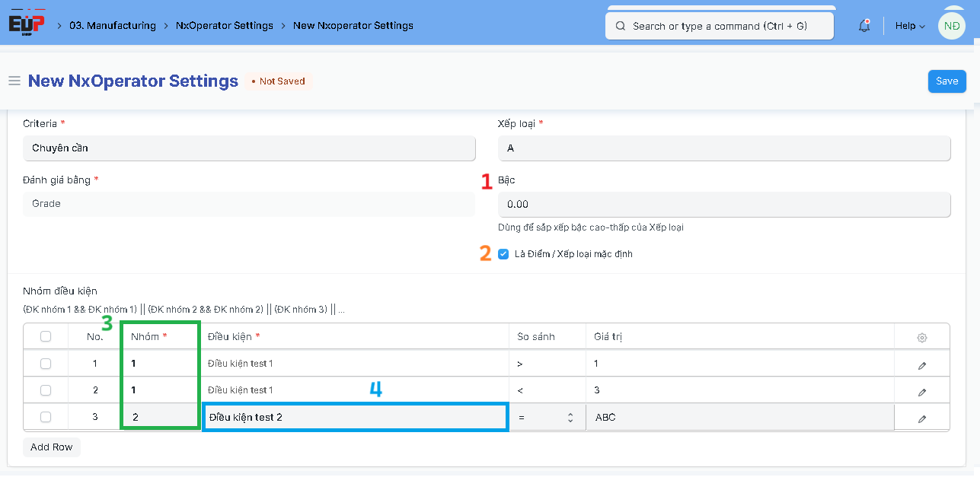Focus the command search bar
The height and width of the screenshot is (493, 980).
[719, 25]
